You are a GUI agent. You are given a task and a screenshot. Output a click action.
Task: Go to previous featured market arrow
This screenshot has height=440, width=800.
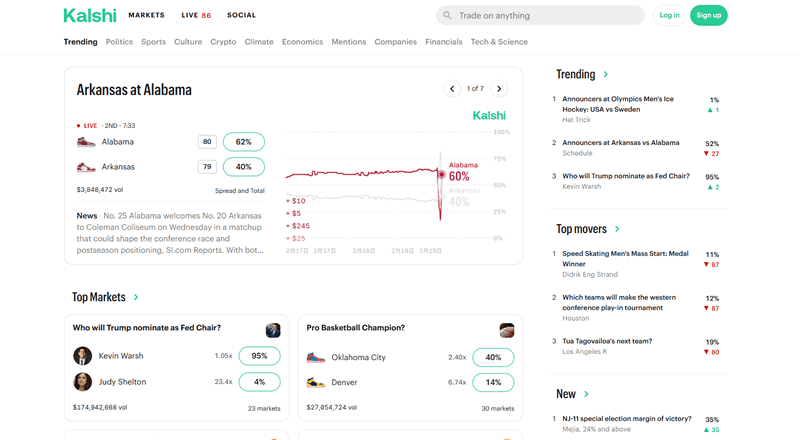[452, 89]
